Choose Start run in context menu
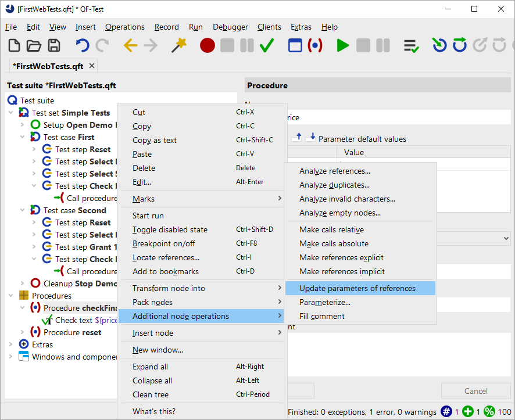515x420 pixels. pyautogui.click(x=202, y=216)
